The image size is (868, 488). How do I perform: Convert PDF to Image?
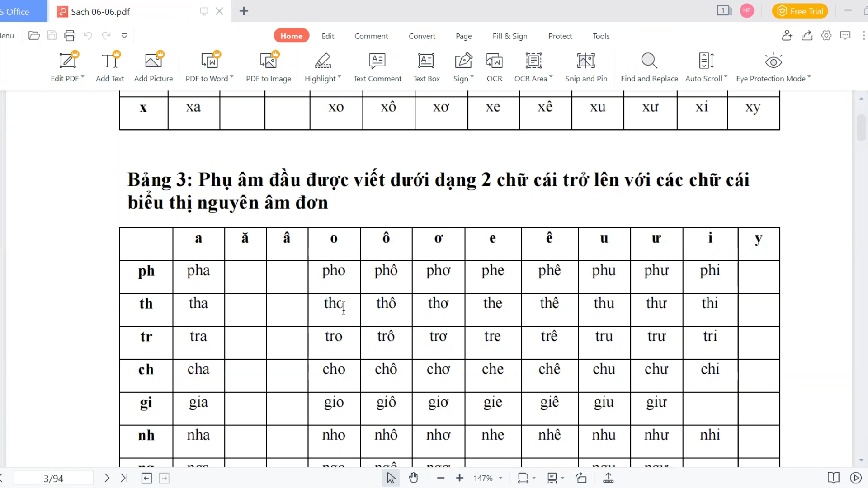tap(269, 66)
